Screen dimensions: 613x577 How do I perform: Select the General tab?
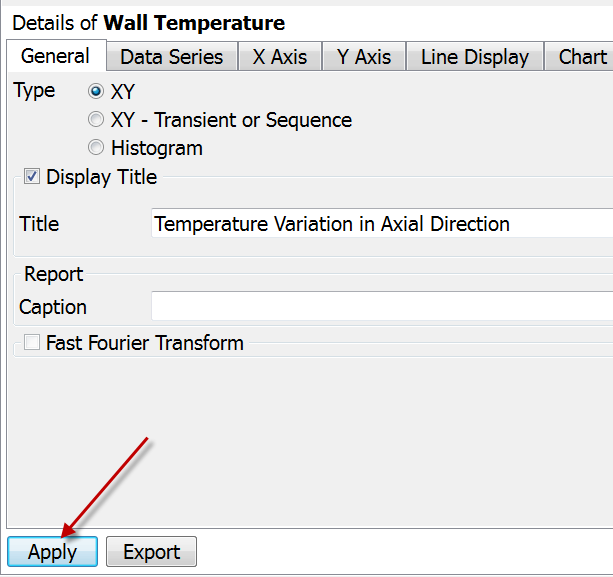[56, 56]
